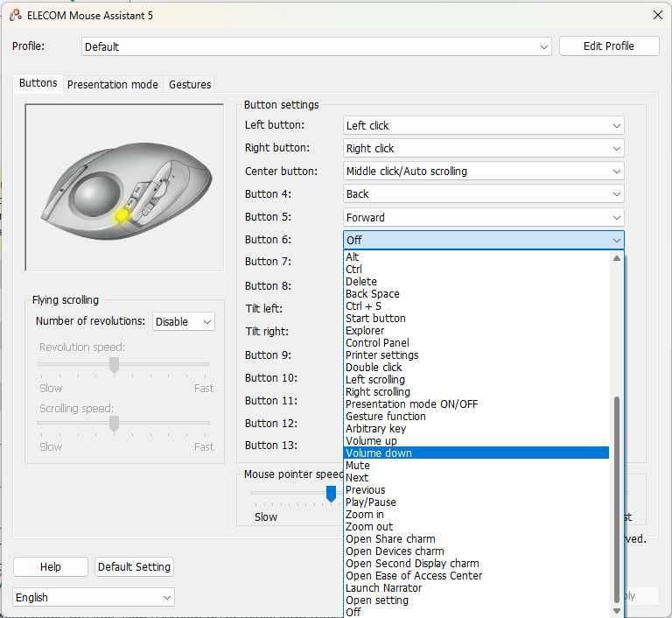Open the Center button dropdown

click(483, 171)
